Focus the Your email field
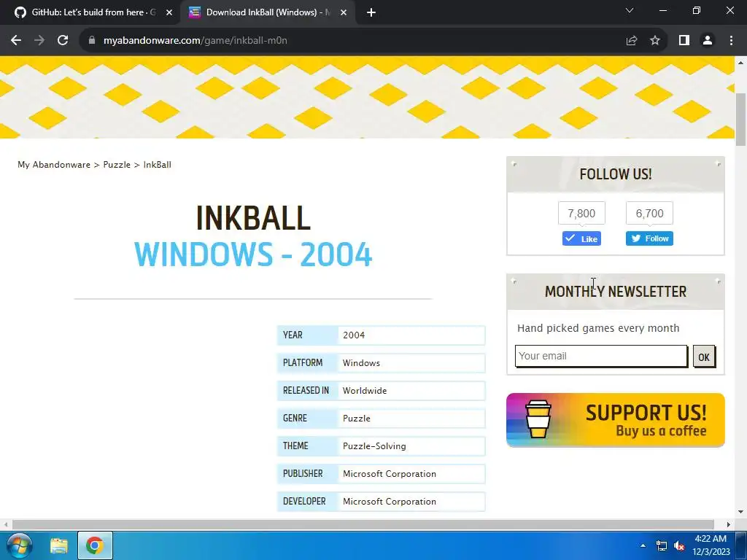The image size is (747, 560). (x=601, y=356)
